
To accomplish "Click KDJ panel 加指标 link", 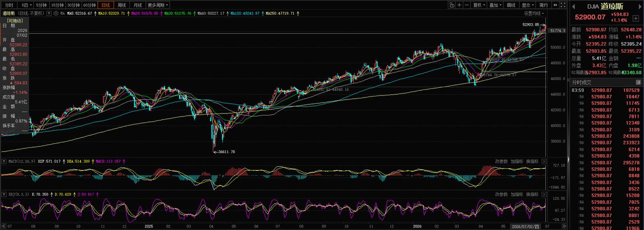I will [517, 194].
